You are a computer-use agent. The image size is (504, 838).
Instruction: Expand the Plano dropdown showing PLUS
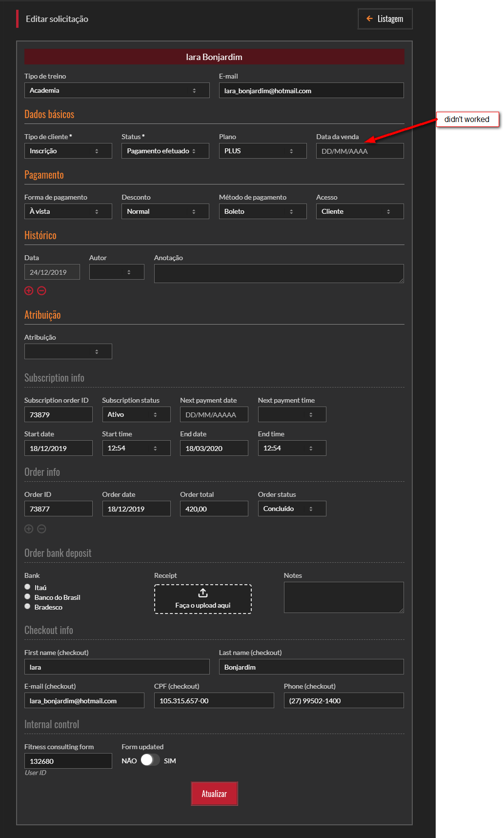click(x=262, y=151)
